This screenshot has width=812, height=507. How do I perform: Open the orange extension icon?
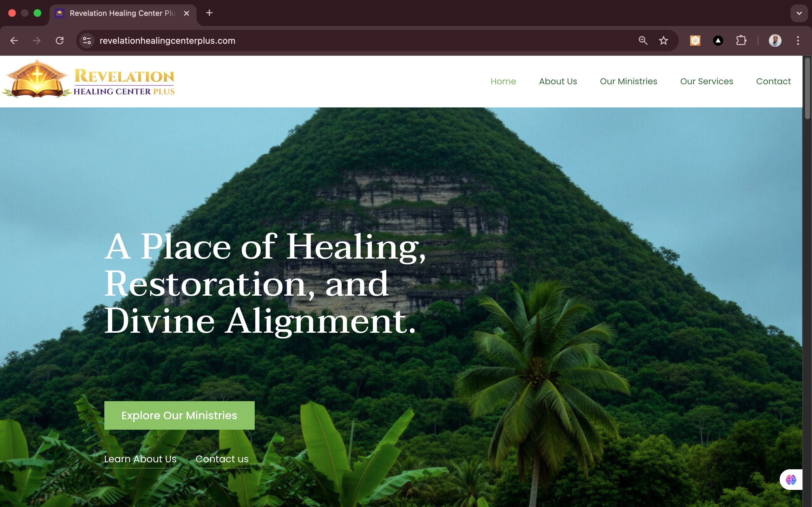(x=695, y=41)
